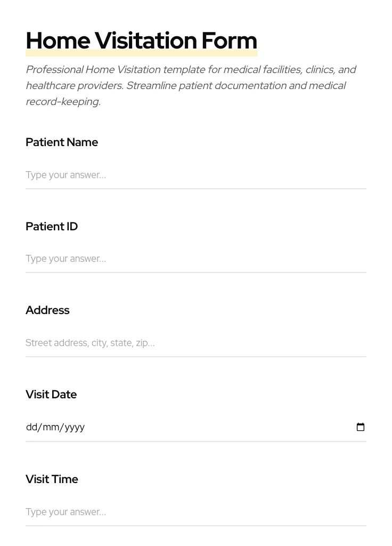Focus the Patient ID text input
Screen dimensions: 392x546
point(195,259)
